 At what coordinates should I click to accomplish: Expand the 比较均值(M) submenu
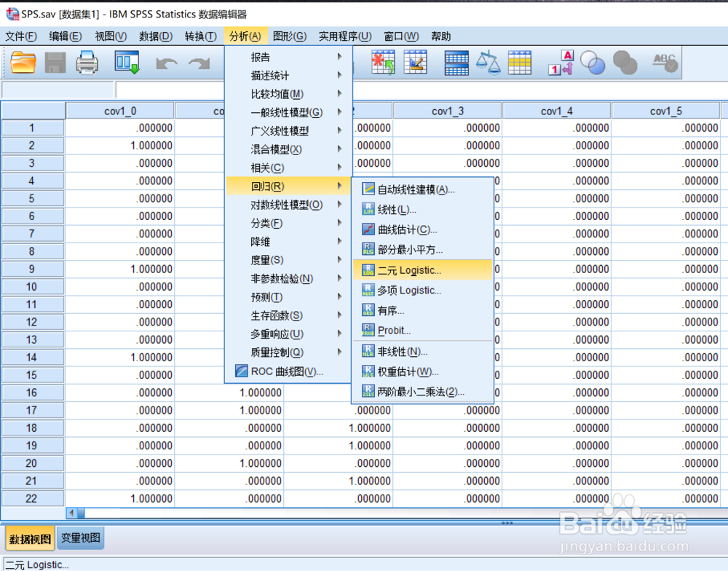pyautogui.click(x=288, y=94)
